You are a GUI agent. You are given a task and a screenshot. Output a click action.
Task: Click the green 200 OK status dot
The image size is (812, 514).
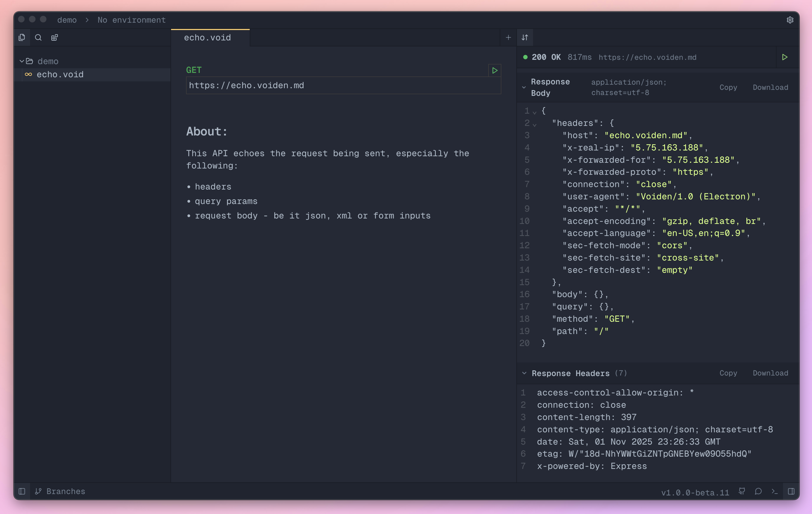point(525,57)
